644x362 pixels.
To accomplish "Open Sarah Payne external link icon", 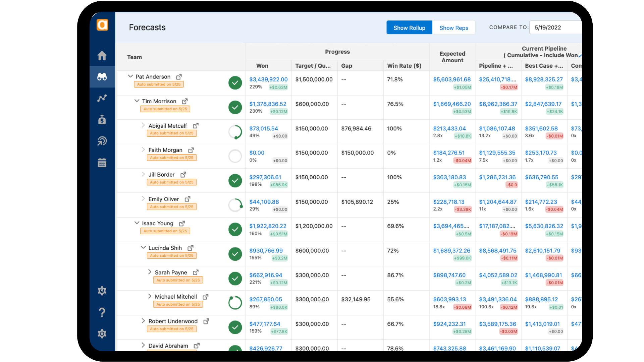I will pyautogui.click(x=196, y=272).
